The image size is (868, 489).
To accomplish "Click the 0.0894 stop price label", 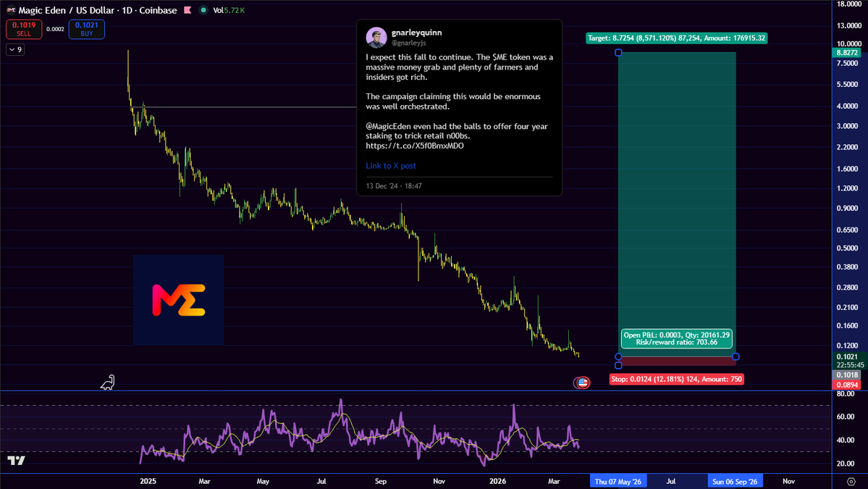I will [x=847, y=385].
